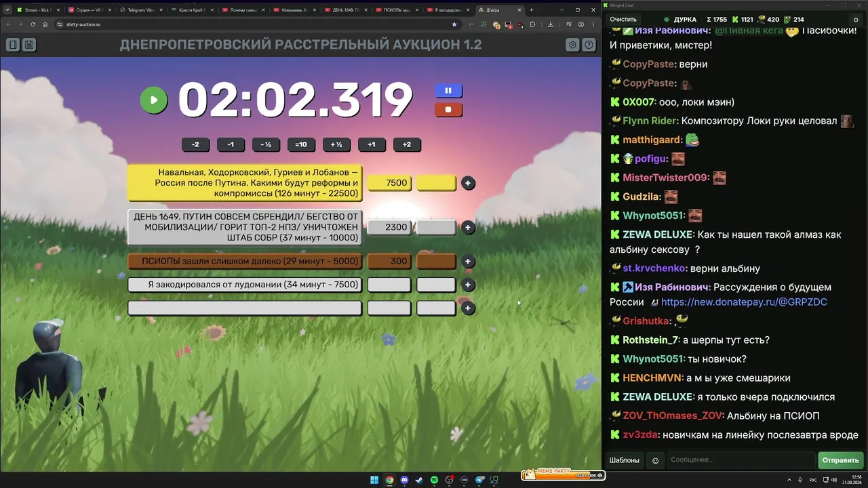Screen dimensions: 868x488
Task: Set the timer with the =10 button
Action: point(301,144)
